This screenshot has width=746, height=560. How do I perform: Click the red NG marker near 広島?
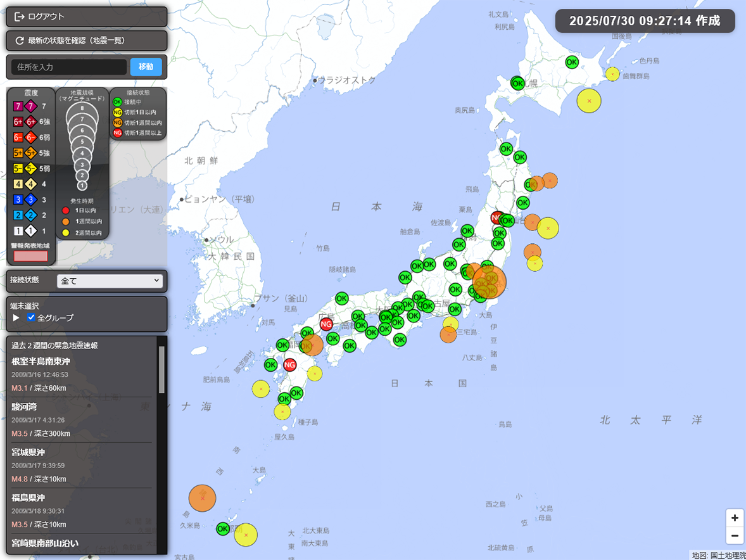326,324
